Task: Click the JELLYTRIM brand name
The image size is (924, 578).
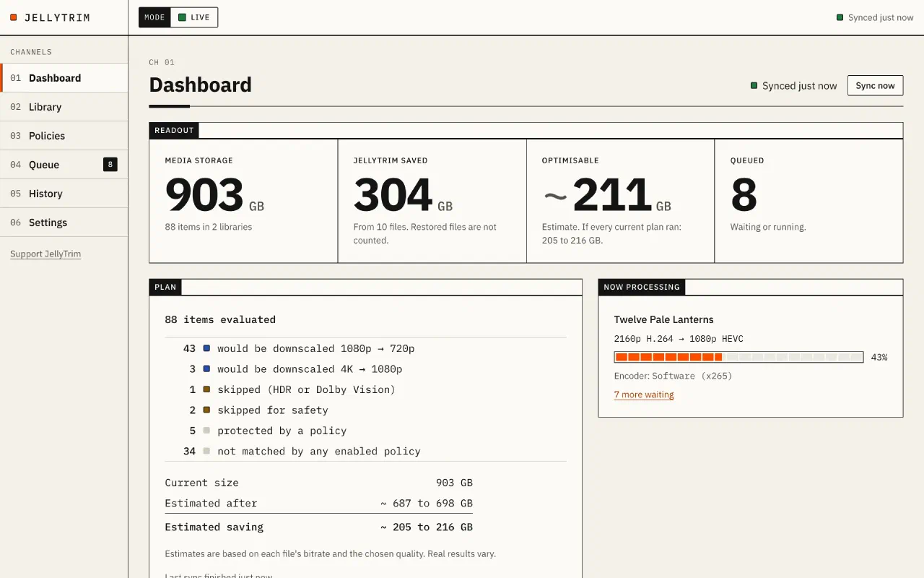Action: (x=57, y=17)
